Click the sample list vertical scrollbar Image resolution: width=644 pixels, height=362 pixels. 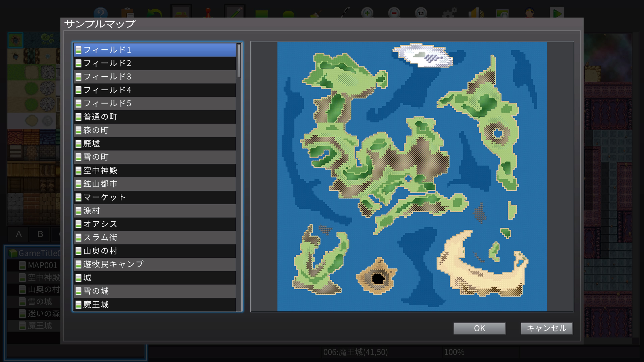(x=239, y=61)
